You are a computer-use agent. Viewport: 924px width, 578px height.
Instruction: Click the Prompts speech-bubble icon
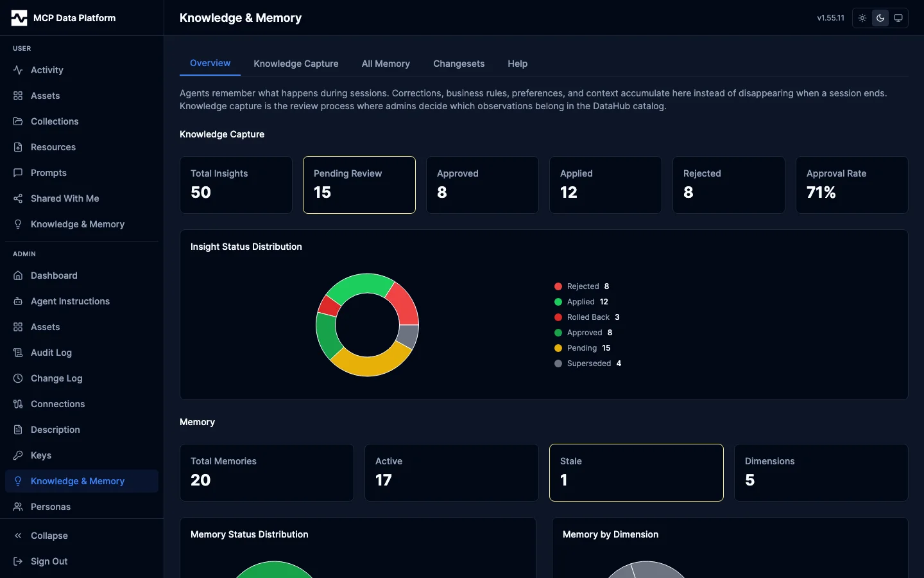18,173
